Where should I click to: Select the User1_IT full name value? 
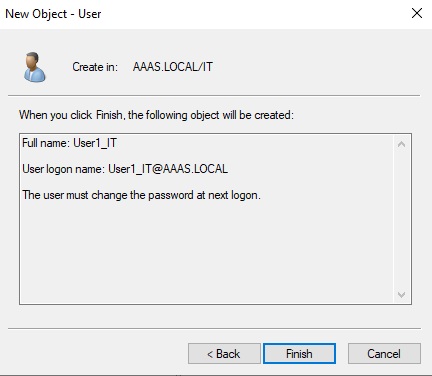pyautogui.click(x=95, y=143)
